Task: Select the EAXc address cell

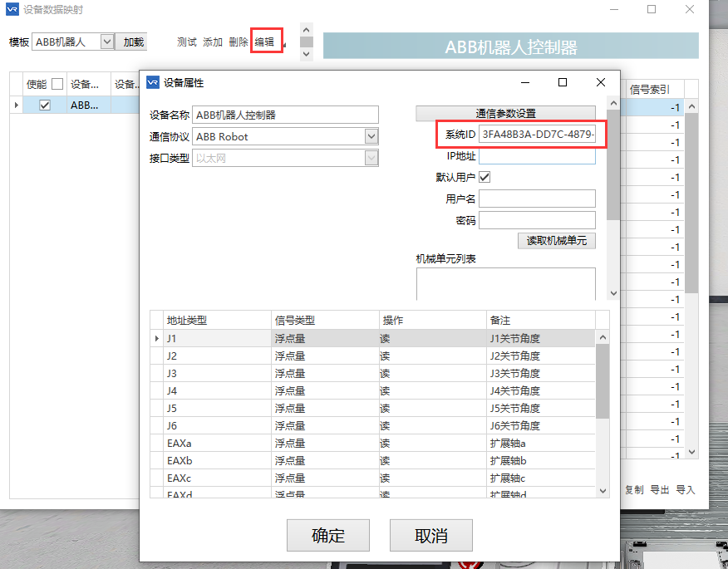Action: coord(217,478)
